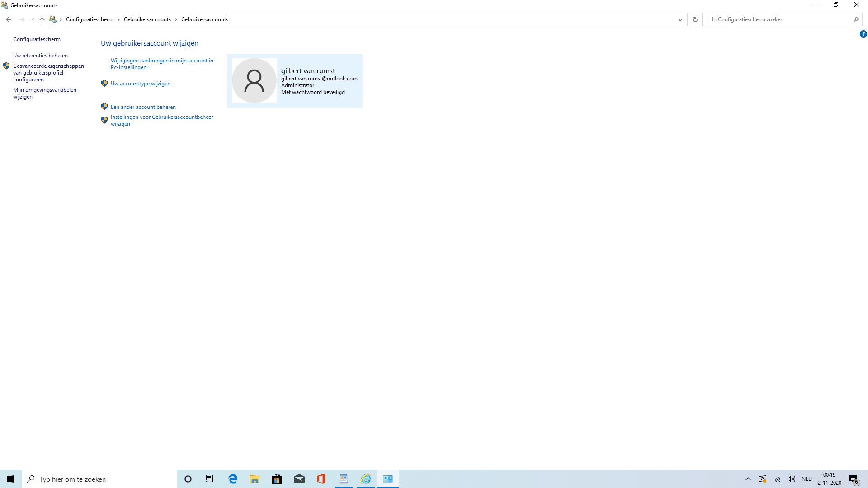This screenshot has width=868, height=488.
Task: Go up one folder level arrow
Action: pyautogui.click(x=42, y=19)
